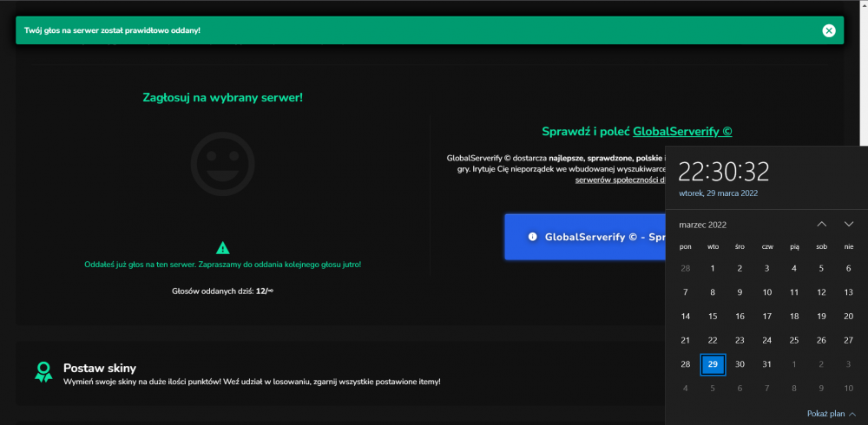Click the info icon on blue button
Screen dimensions: 868x425
pyautogui.click(x=533, y=236)
